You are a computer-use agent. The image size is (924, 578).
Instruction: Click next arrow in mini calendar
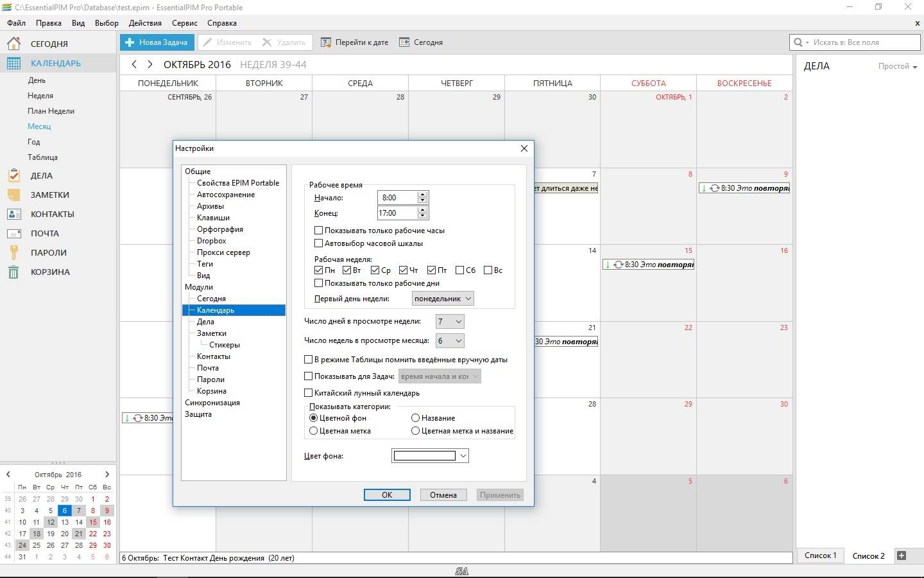(107, 475)
